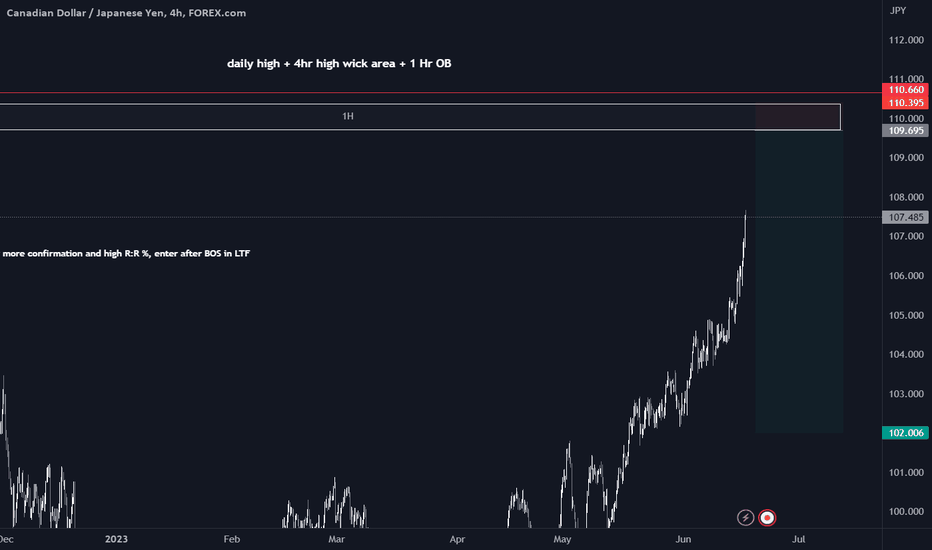Click the red record circle icon
Screen dimensions: 932x550
[767, 518]
